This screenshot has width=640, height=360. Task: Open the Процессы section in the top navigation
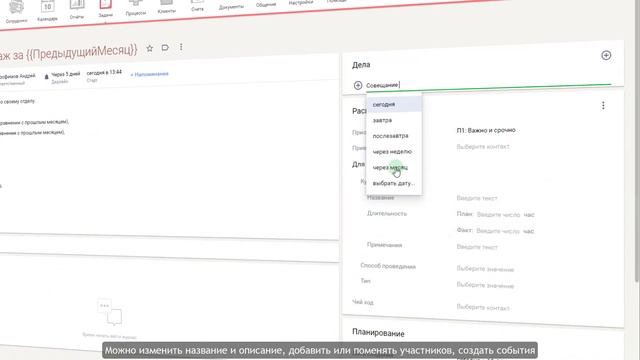136,8
